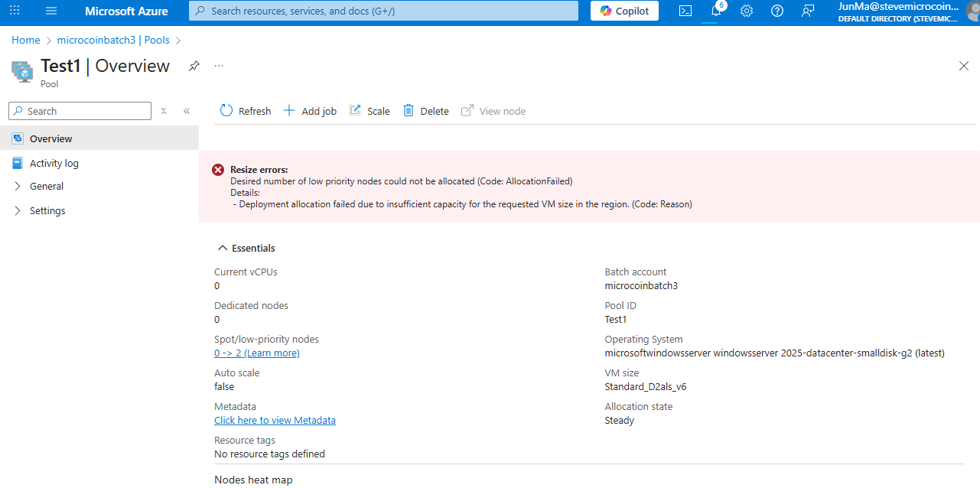980x488 pixels.
Task: Open Scale pool option
Action: click(x=370, y=111)
